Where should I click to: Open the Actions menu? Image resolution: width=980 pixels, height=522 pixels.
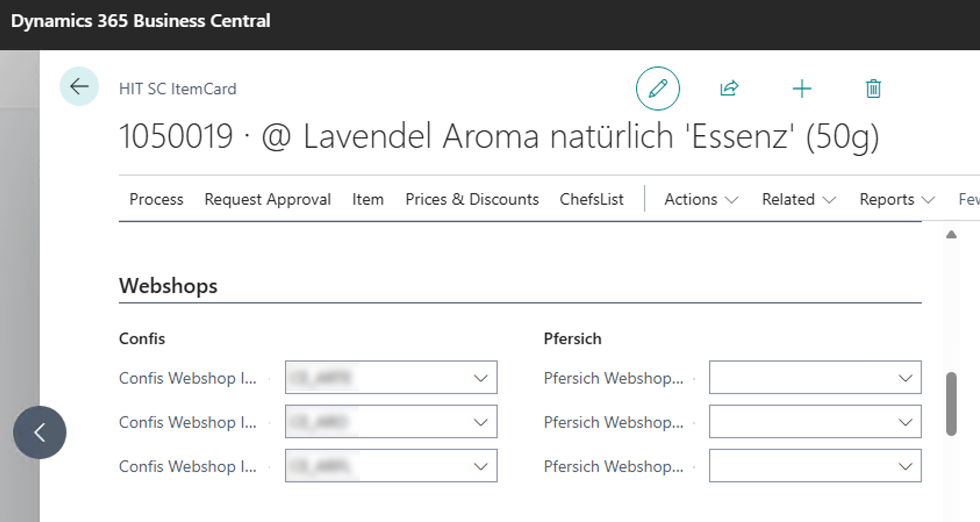(x=701, y=199)
